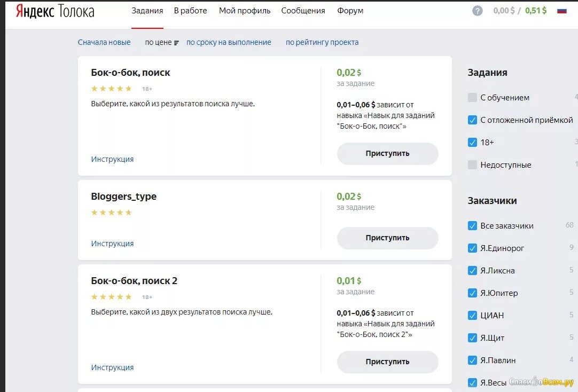Open Инструкция link for Бок-о-бок, поиск 2
The height and width of the screenshot is (392, 578).
112,367
